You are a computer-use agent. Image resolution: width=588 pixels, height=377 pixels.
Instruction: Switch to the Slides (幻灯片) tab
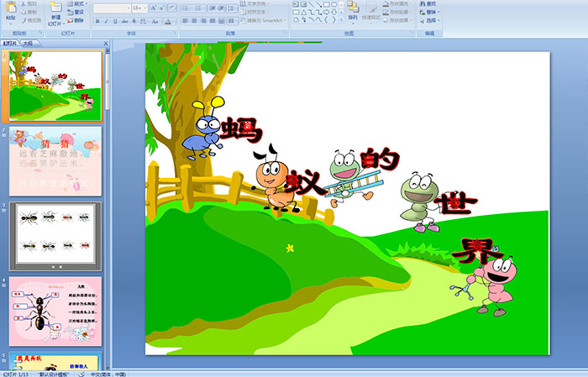9,43
